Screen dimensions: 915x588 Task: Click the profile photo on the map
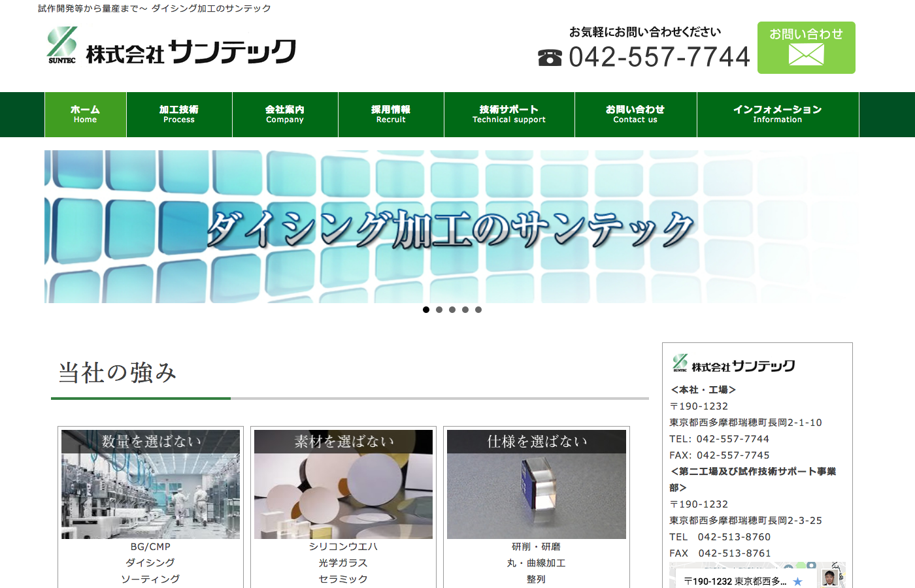coord(829,578)
